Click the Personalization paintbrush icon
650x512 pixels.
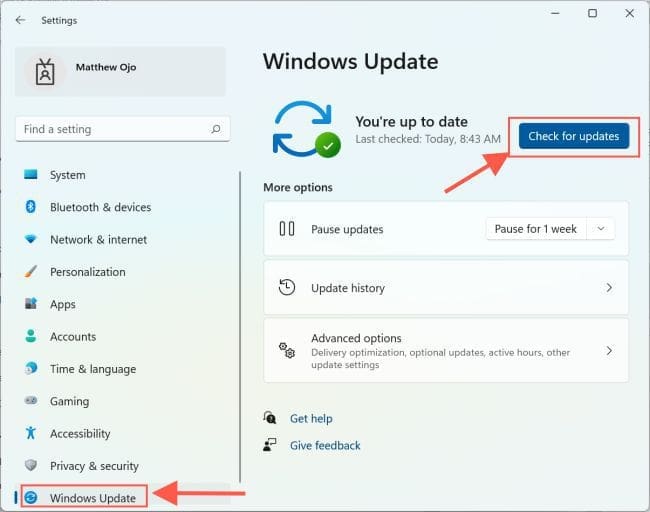(x=30, y=272)
